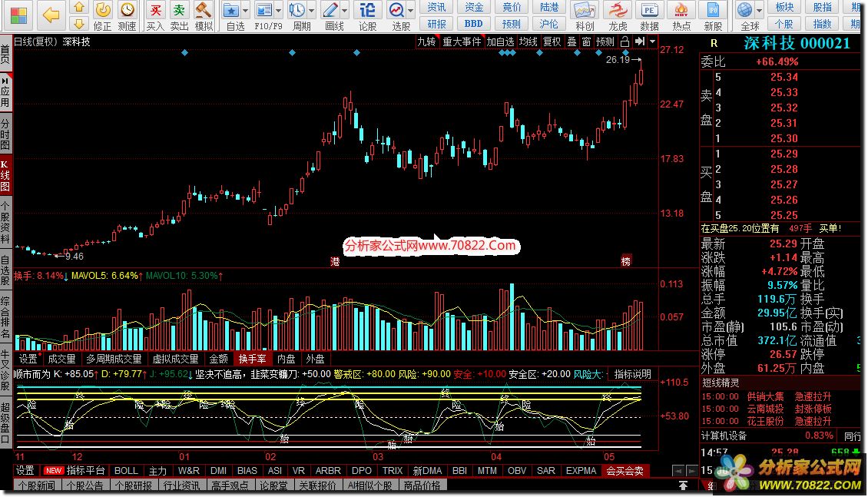Screen dimensions: 868x497
Task: Switch volume pane to 成交量 tab
Action: (x=61, y=359)
